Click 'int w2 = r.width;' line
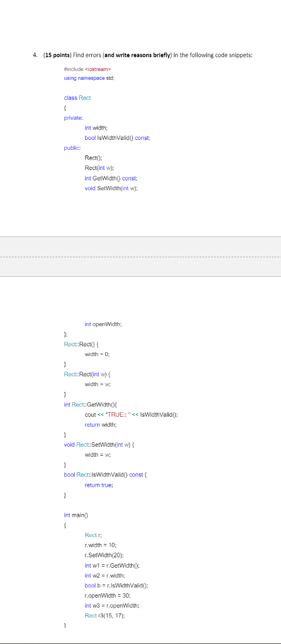 pyautogui.click(x=105, y=575)
